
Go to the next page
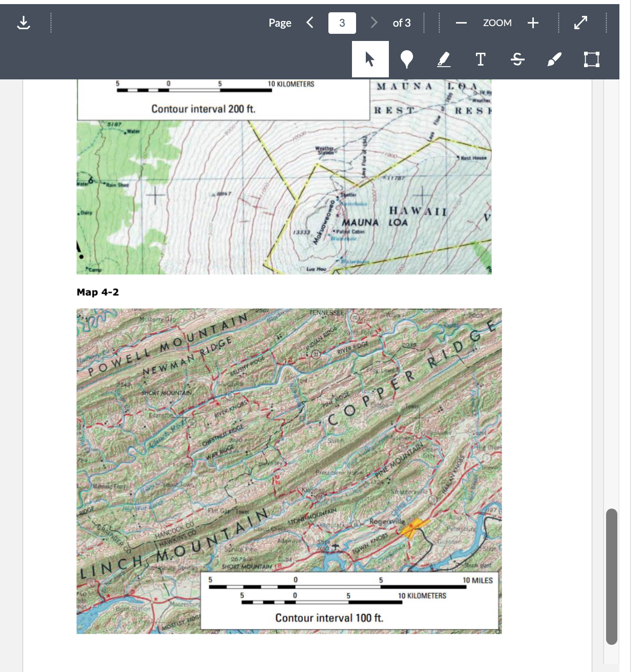click(x=373, y=23)
